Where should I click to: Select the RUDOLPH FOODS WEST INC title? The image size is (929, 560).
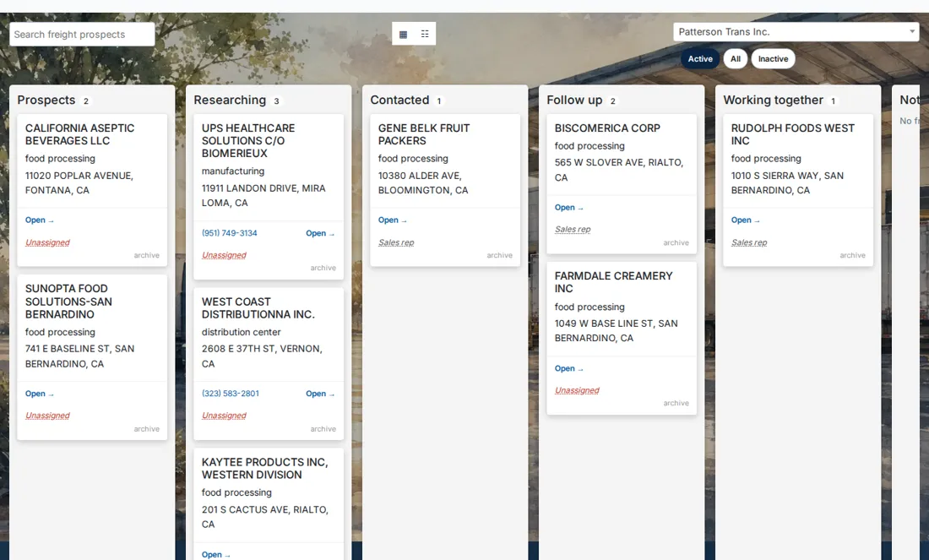tap(792, 134)
